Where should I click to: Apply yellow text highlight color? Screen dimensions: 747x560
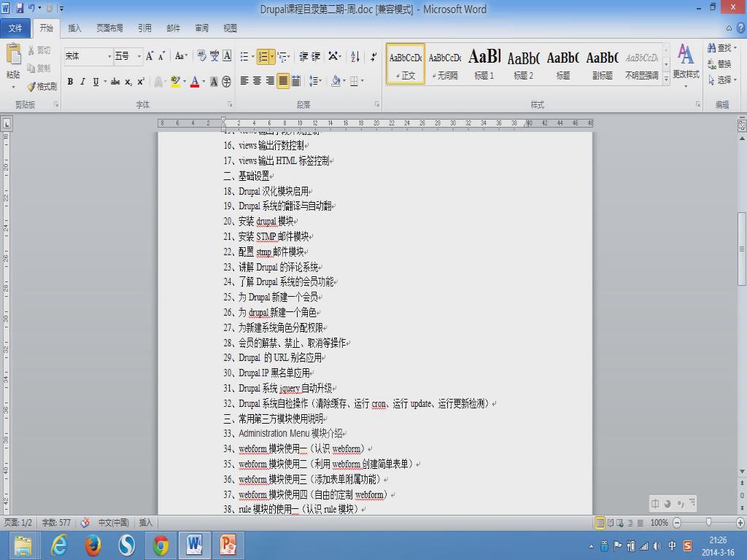(175, 82)
